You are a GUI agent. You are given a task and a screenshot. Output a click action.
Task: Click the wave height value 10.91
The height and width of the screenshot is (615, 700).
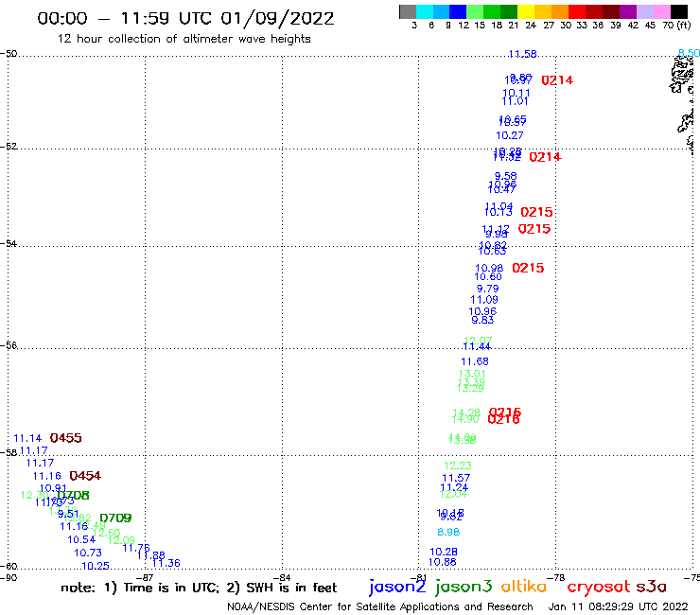click(53, 488)
